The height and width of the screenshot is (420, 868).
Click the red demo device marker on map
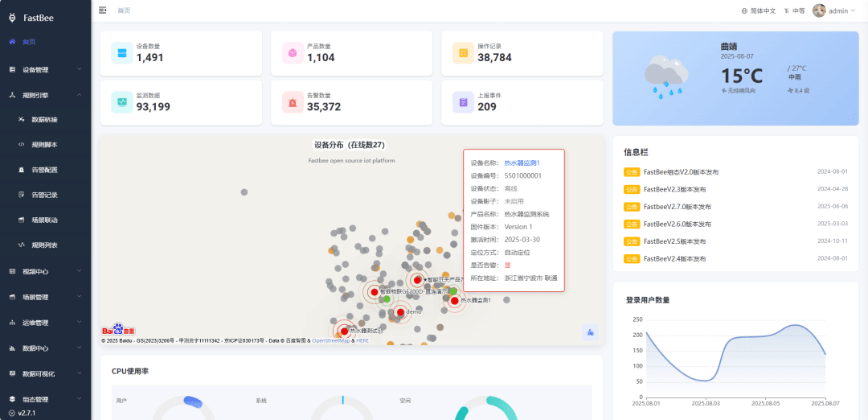[x=400, y=312]
